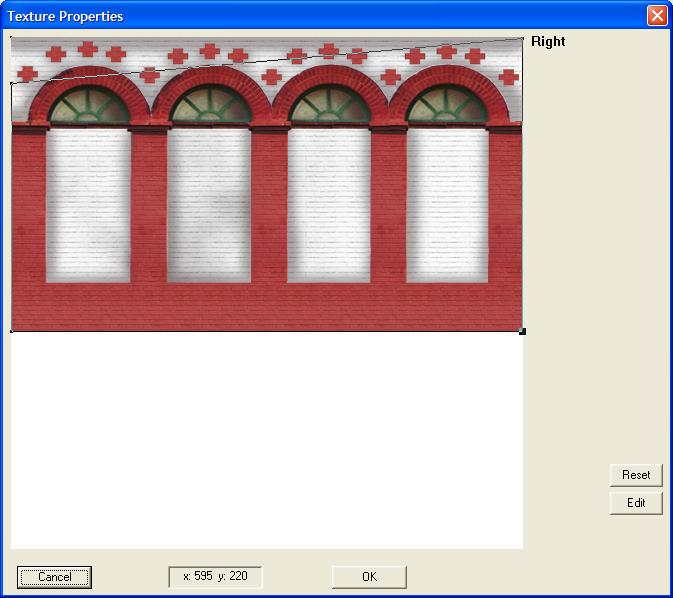
Task: Click the third arched green window
Action: [x=329, y=106]
